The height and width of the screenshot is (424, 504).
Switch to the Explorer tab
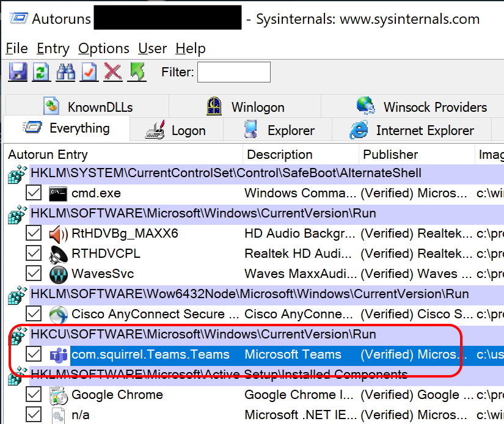278,130
